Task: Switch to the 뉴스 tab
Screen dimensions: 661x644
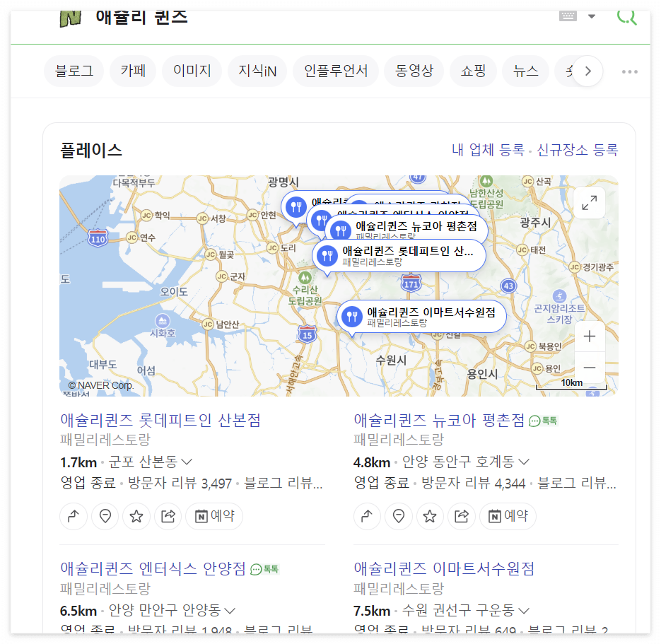Action: (526, 71)
